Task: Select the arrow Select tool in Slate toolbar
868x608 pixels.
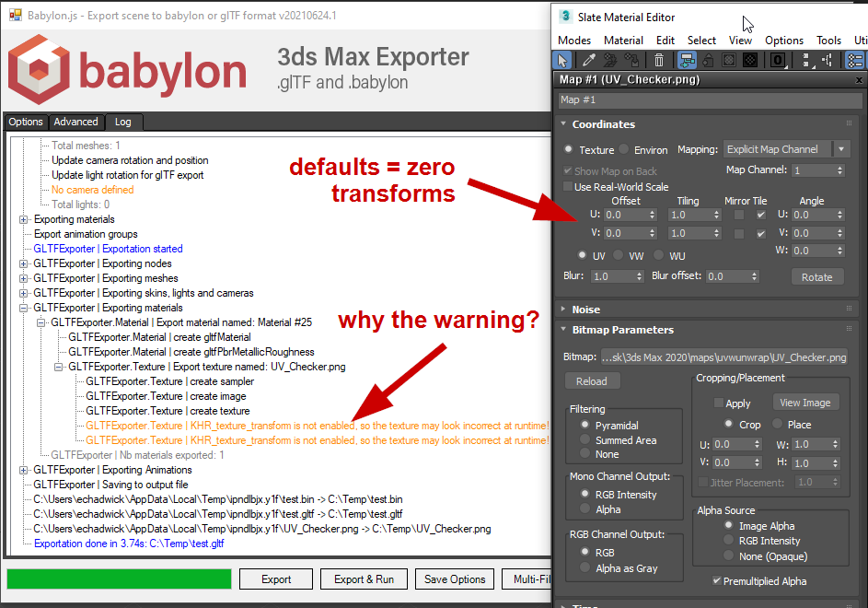Action: 563,59
